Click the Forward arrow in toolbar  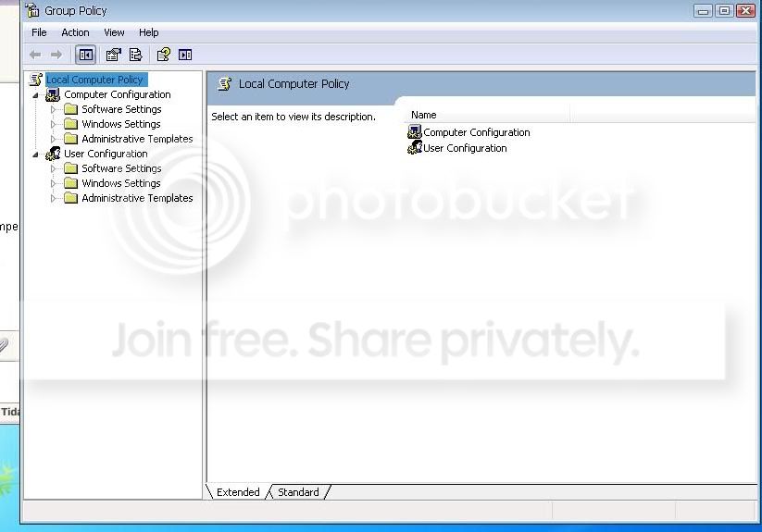[x=56, y=55]
